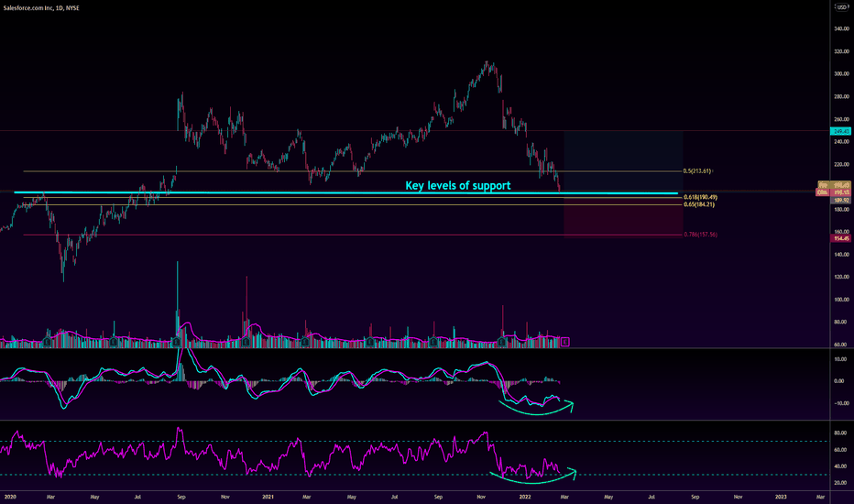Click the 154.45 red price label

pos(841,238)
